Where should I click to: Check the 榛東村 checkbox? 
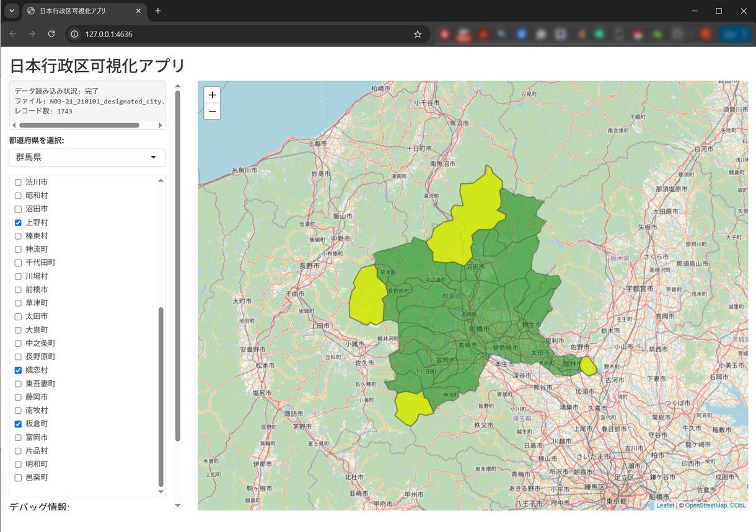[18, 236]
